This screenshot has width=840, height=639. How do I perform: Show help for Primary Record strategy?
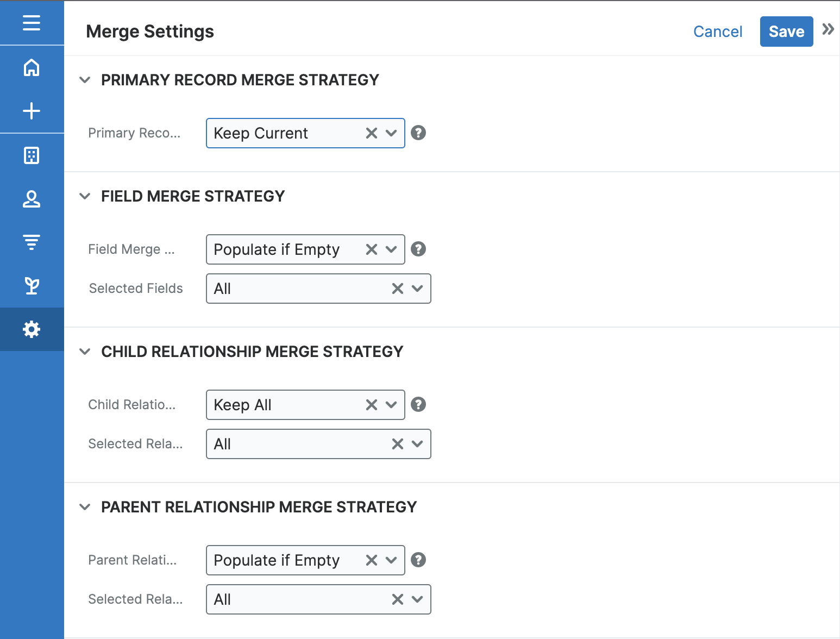tap(418, 133)
